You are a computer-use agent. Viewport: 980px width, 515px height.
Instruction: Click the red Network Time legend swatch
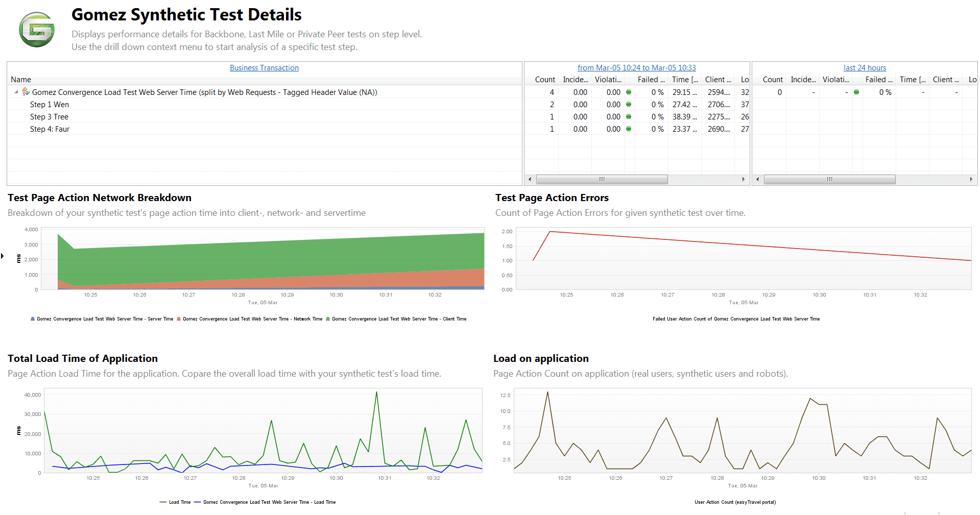point(179,319)
